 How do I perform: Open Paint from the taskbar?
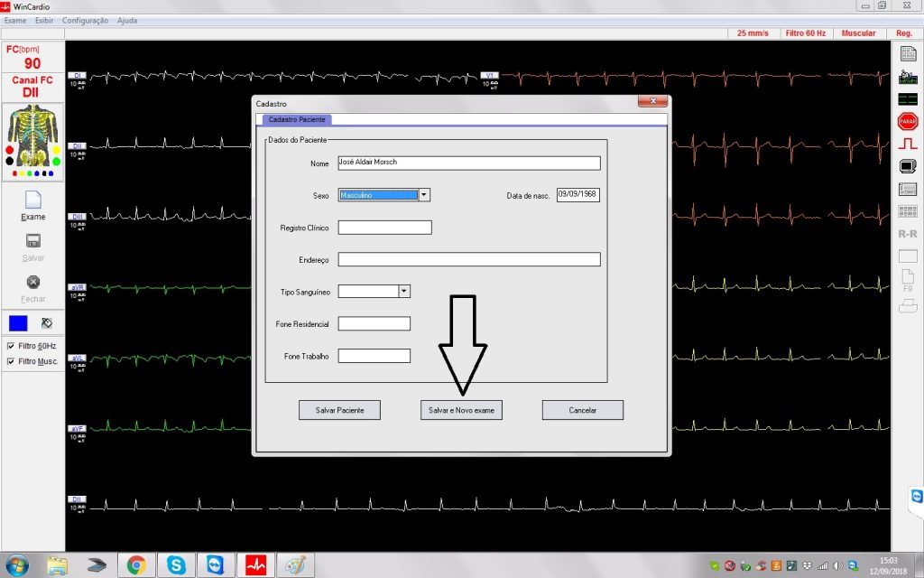click(295, 565)
